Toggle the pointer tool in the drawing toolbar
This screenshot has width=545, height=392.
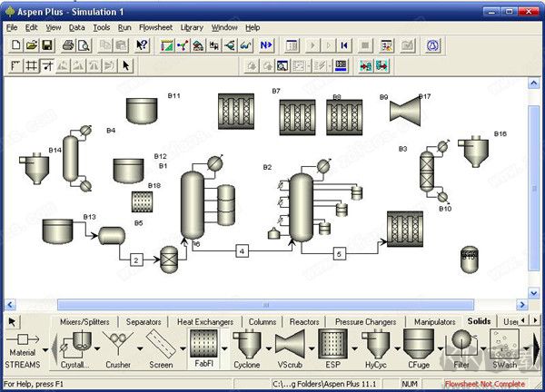pos(126,65)
